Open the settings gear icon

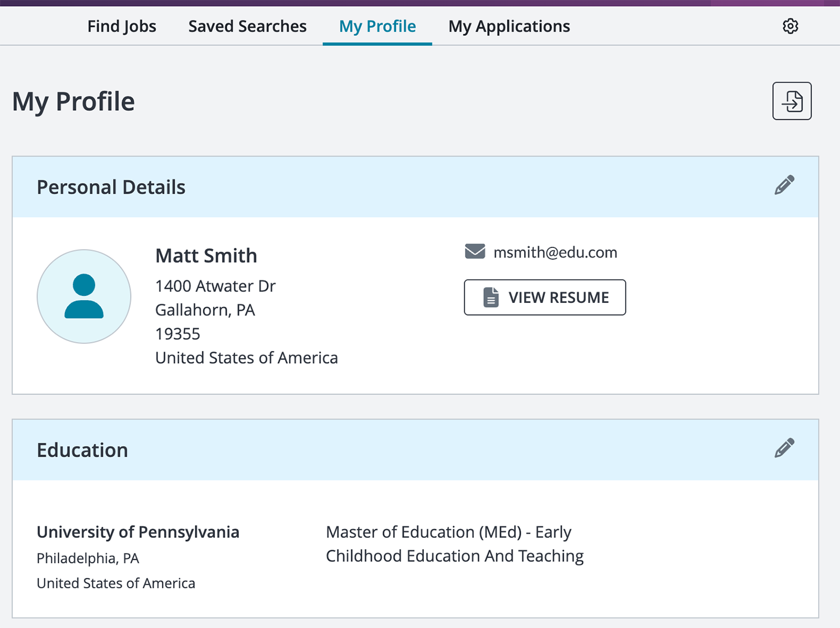[790, 26]
